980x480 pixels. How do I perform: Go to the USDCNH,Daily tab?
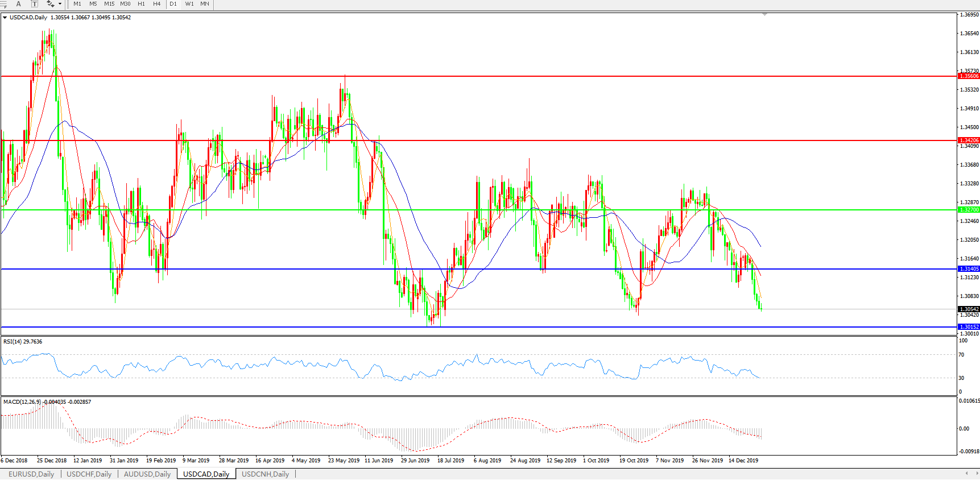pyautogui.click(x=265, y=474)
